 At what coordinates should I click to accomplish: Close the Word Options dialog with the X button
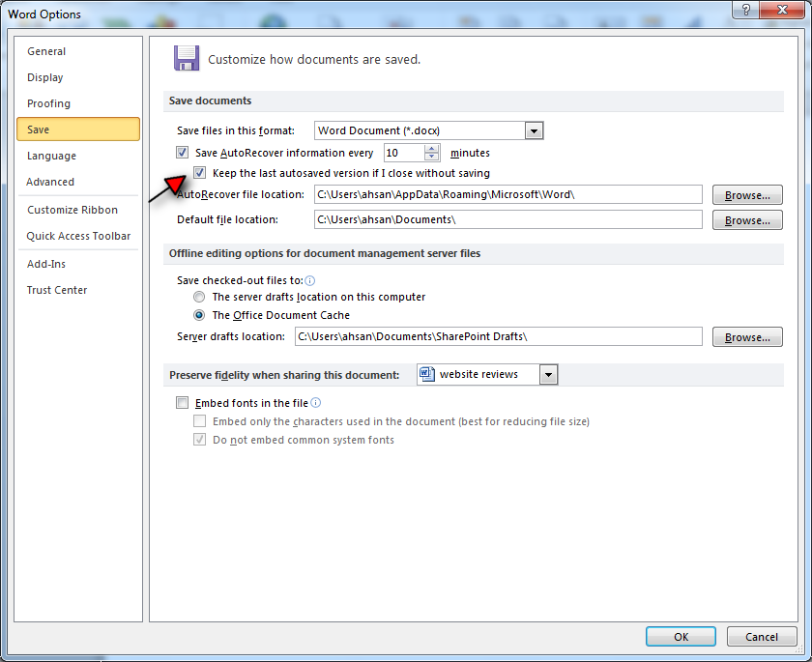[782, 10]
